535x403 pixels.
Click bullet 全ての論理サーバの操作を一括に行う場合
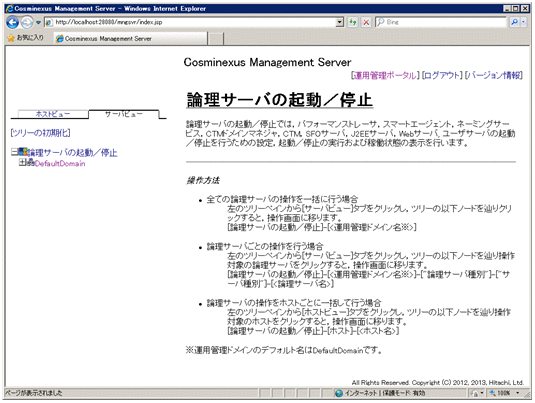click(282, 199)
